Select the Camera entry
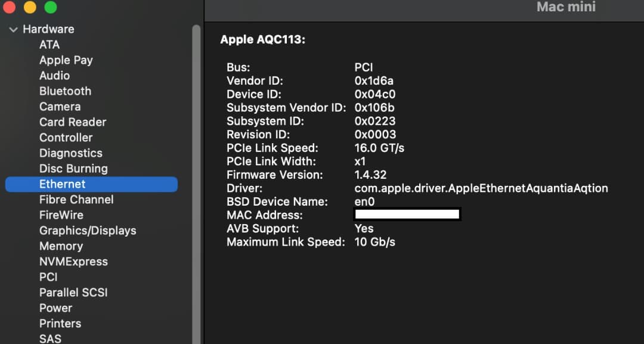644x344 pixels. [x=60, y=106]
